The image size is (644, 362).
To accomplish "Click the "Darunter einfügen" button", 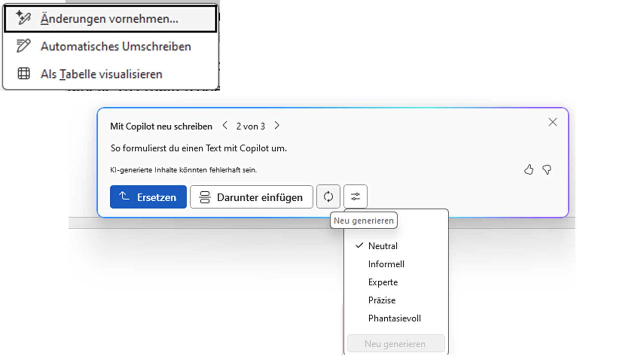I will [252, 197].
